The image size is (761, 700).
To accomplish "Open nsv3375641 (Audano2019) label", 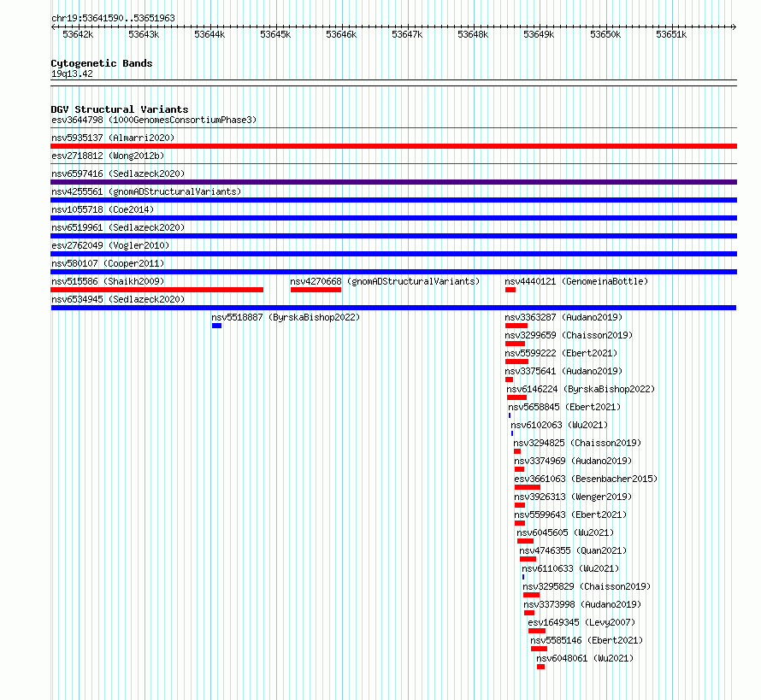I will click(563, 371).
